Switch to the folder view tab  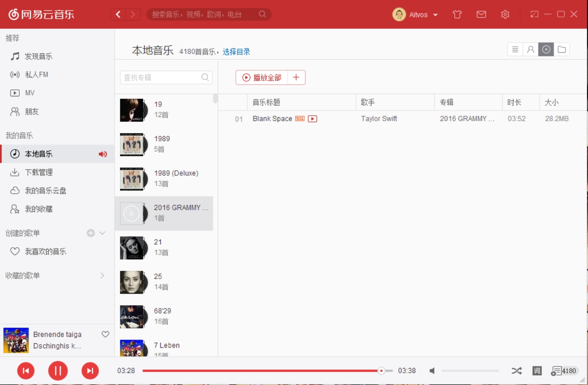coord(561,50)
